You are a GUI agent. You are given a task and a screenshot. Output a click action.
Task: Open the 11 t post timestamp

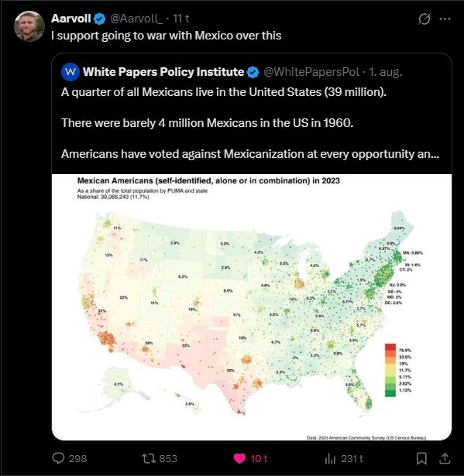coord(180,19)
